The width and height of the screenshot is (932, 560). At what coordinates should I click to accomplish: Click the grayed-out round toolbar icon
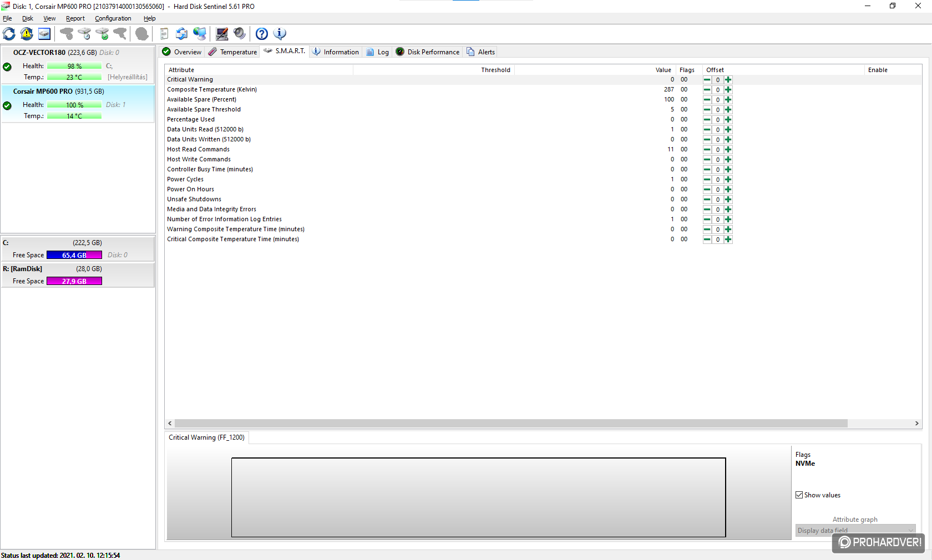(142, 34)
